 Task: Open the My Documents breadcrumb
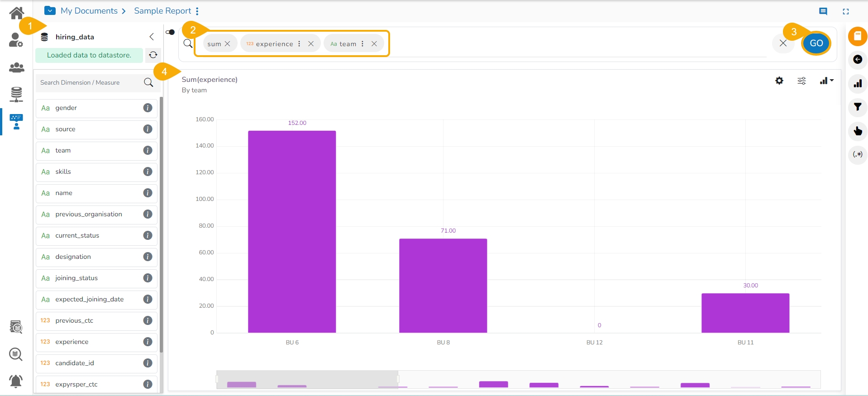(x=89, y=11)
